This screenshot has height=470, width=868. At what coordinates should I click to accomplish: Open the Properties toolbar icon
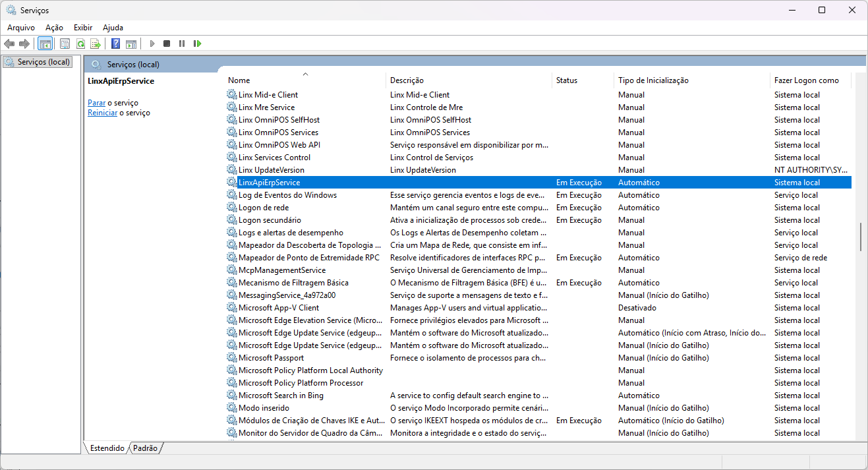[65, 44]
